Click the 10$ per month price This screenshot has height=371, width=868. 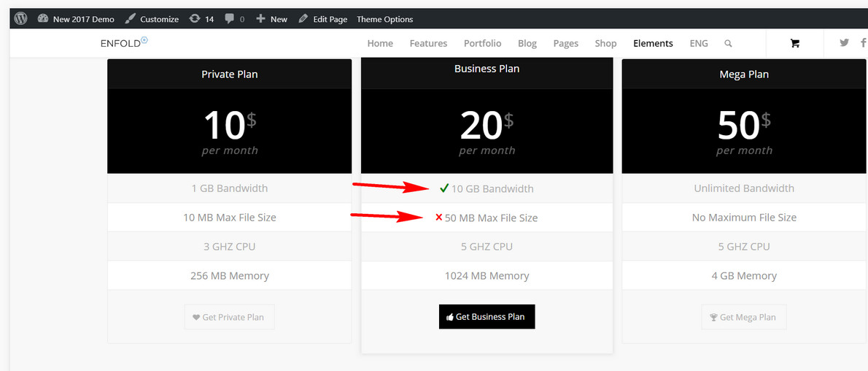click(x=229, y=132)
